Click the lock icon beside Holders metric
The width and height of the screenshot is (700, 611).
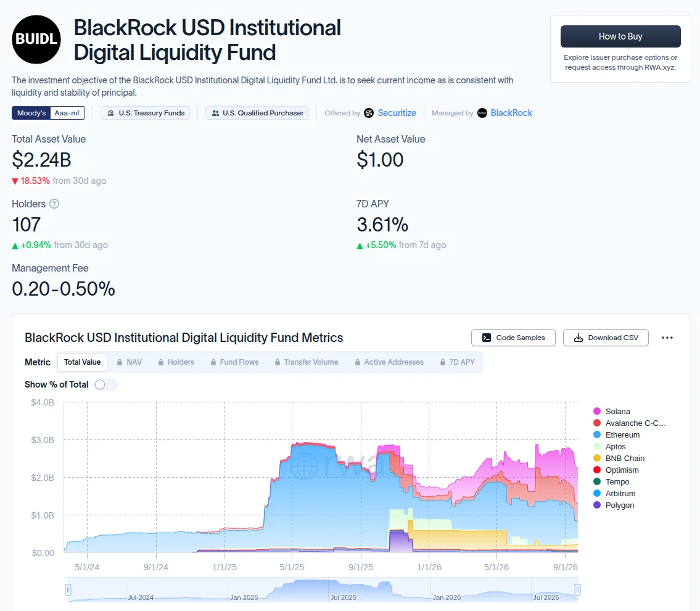[x=161, y=362]
